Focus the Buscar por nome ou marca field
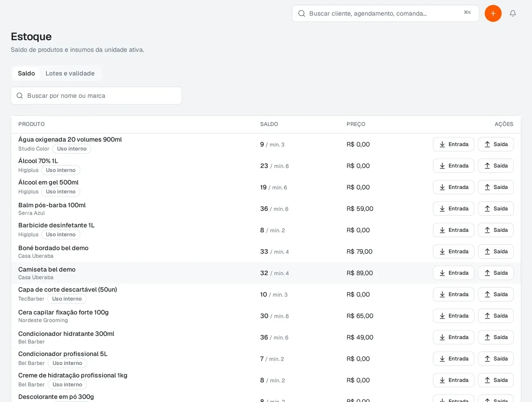Screen dimensions: 532x402 (96, 96)
